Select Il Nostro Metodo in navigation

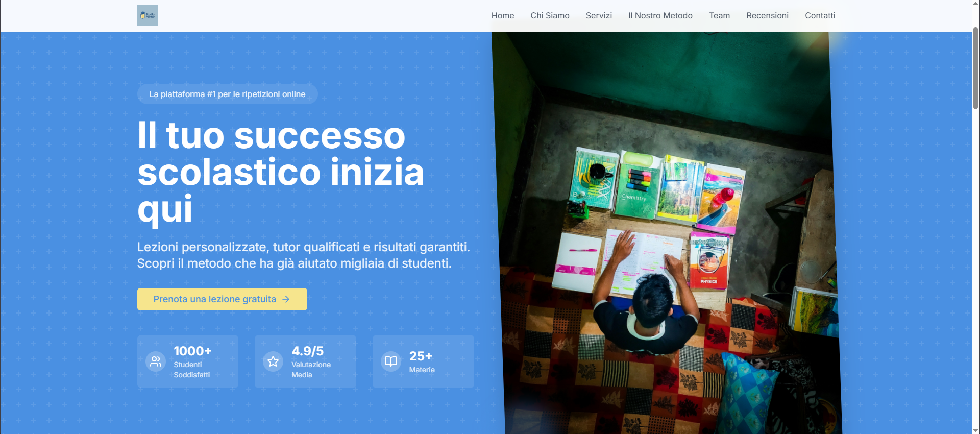660,15
